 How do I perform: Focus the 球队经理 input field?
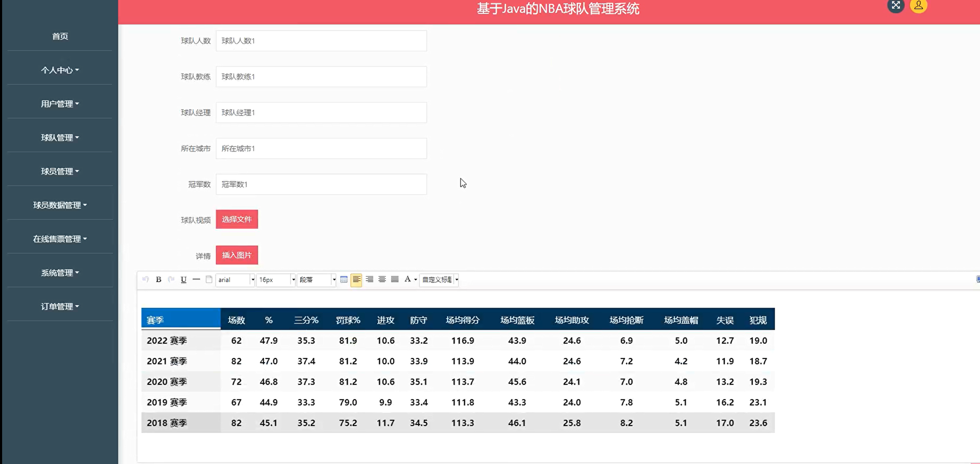point(321,112)
